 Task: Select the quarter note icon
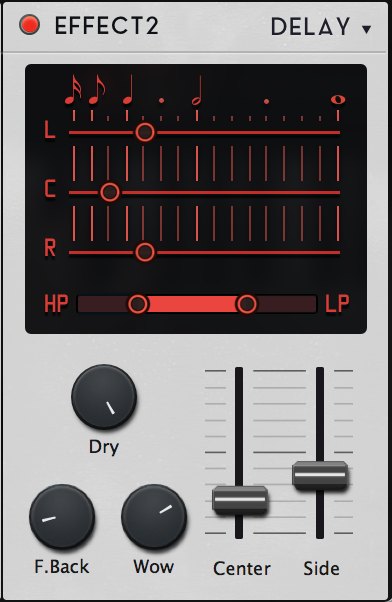point(128,89)
